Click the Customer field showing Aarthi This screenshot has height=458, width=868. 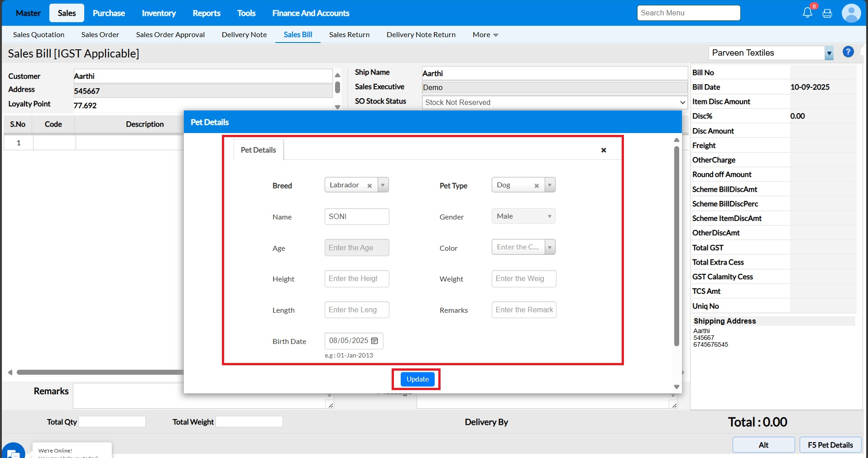[203, 76]
